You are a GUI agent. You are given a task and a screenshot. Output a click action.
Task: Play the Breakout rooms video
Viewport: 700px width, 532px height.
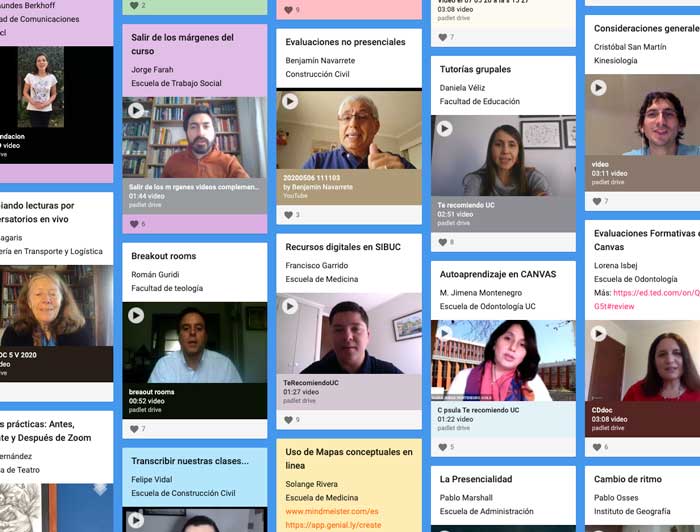pyautogui.click(x=136, y=315)
